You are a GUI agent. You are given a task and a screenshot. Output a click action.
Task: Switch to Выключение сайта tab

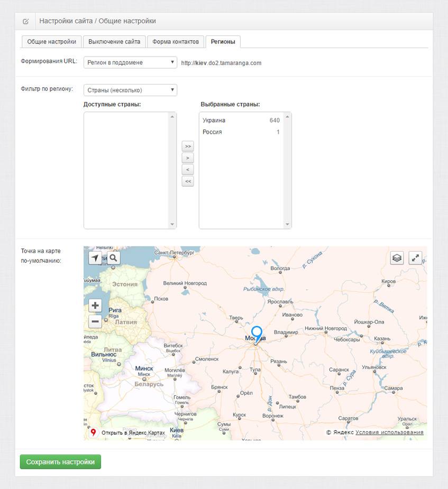point(114,42)
